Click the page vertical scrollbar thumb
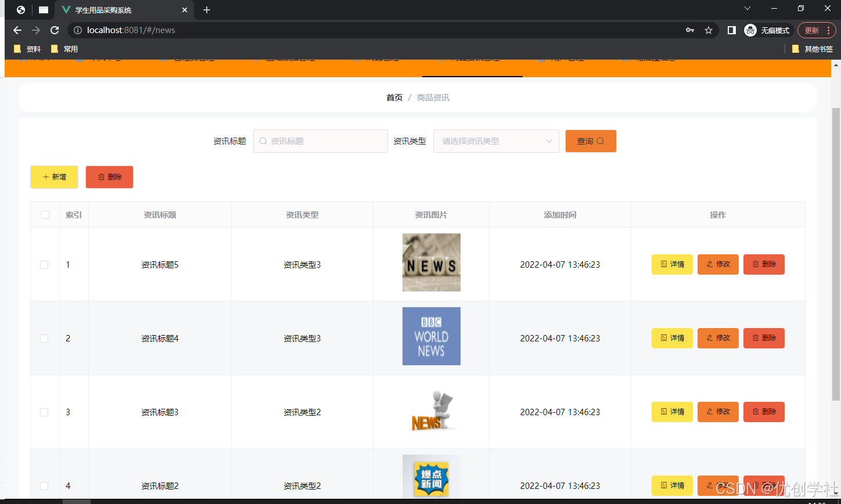The image size is (841, 504). tap(836, 254)
